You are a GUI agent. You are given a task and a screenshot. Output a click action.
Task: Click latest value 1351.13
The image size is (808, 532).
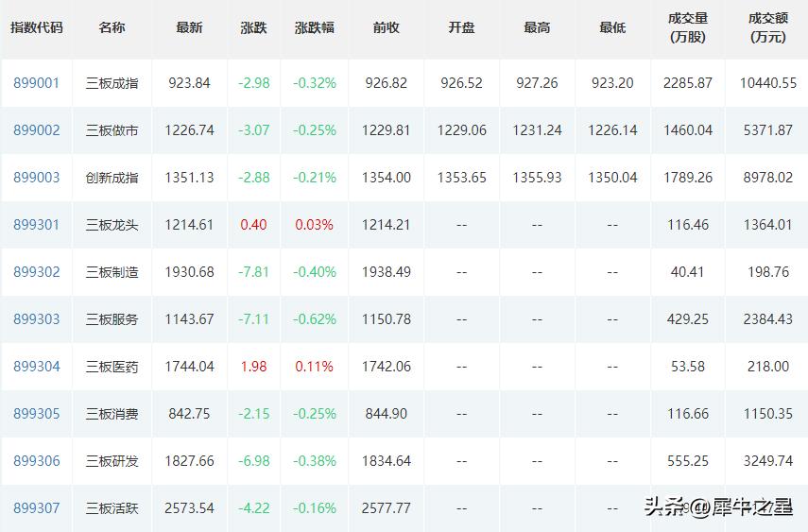(x=189, y=178)
